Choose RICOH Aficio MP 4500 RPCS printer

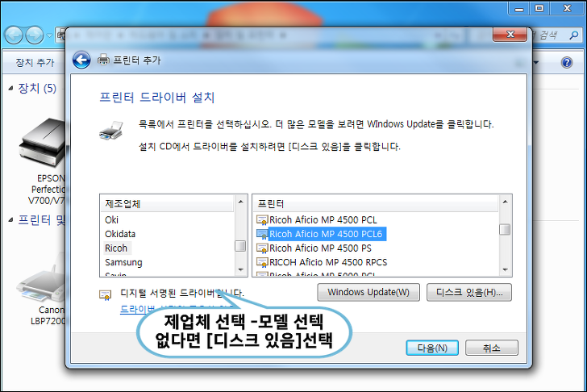(x=328, y=262)
